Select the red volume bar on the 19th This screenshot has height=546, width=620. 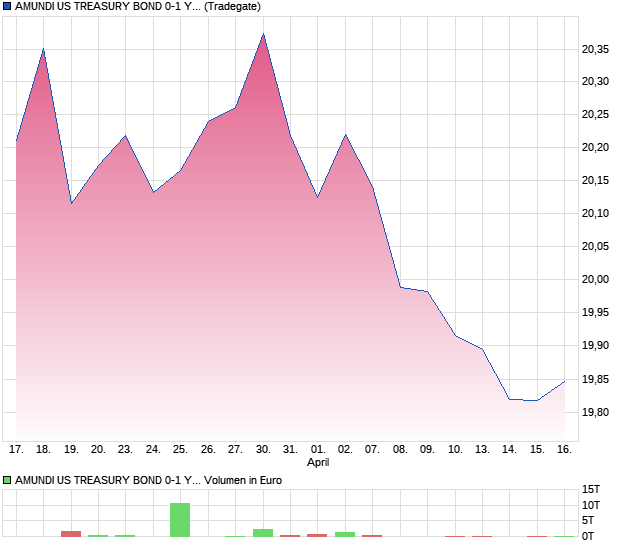(71, 533)
